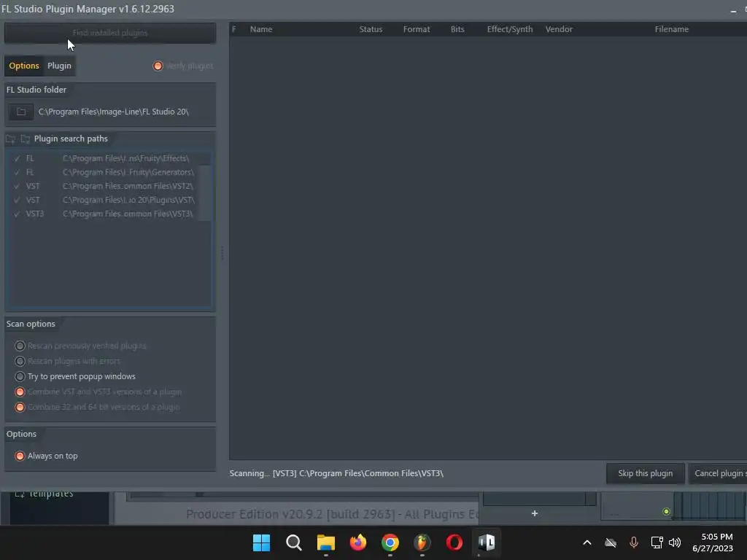Switch to the Plugin tab

[x=59, y=66]
